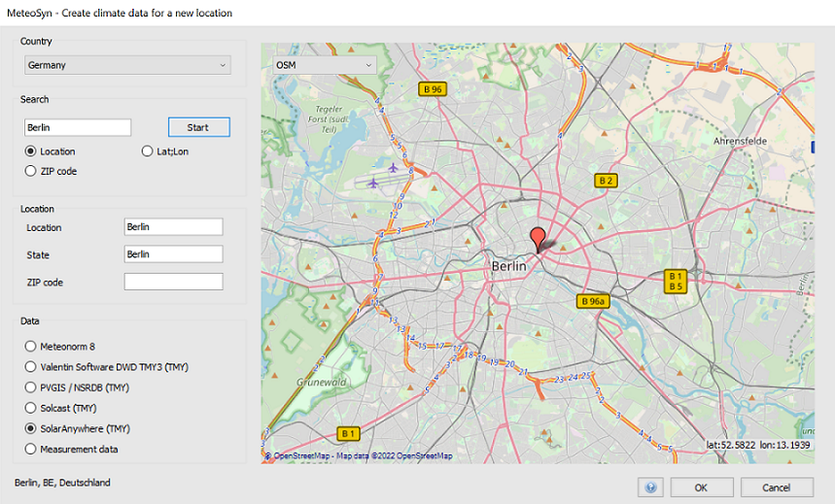Select PVGIS / NSRDB (TMY) data source
Screen dimensions: 835x504
31,387
